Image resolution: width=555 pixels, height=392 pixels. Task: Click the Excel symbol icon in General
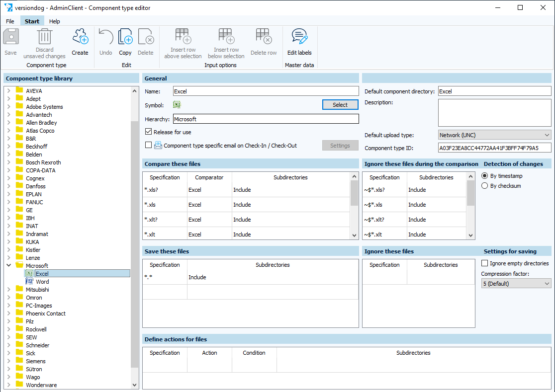coord(177,105)
